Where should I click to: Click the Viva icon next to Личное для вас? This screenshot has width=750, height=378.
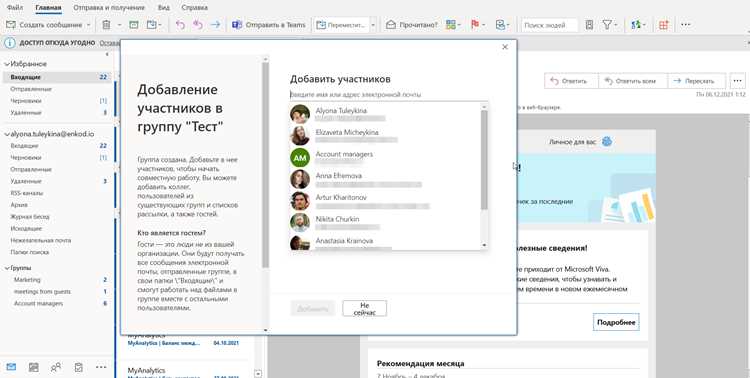pyautogui.click(x=607, y=142)
